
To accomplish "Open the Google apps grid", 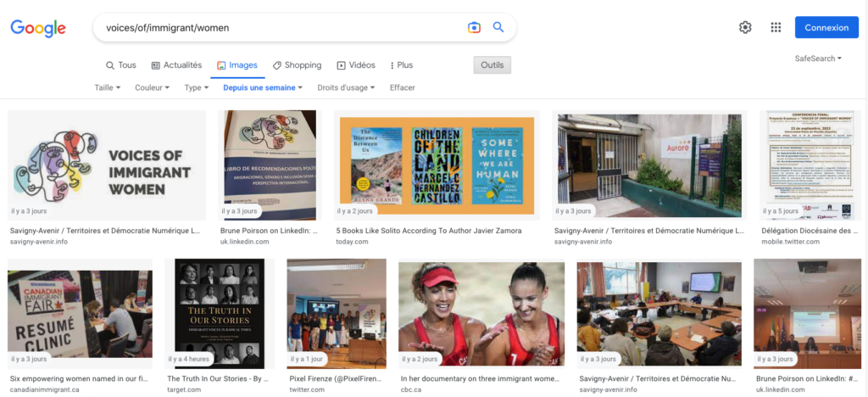I will tap(776, 27).
